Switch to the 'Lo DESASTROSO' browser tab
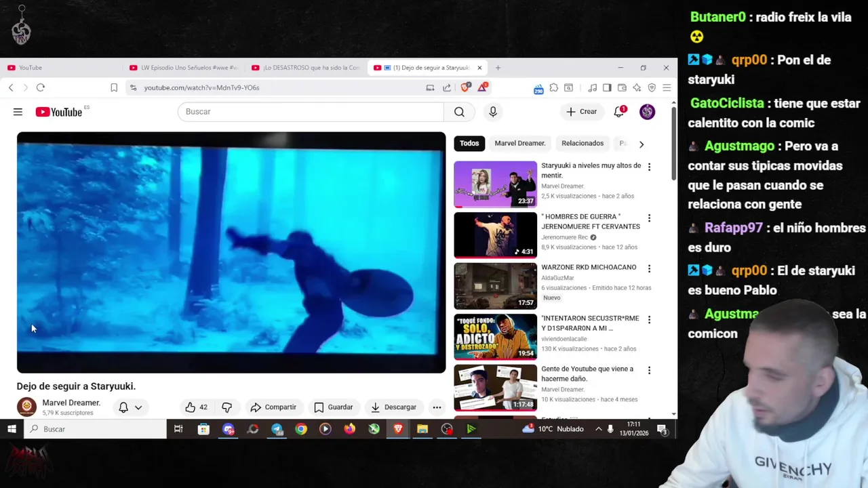Viewport: 868px width, 488px height. click(307, 68)
